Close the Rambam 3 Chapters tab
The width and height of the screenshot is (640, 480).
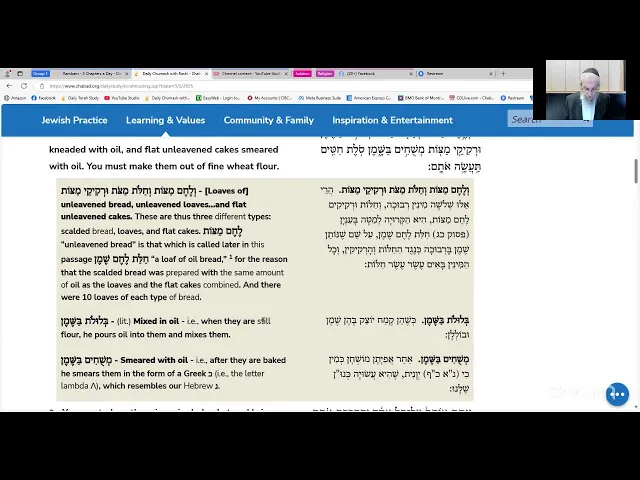(x=127, y=74)
